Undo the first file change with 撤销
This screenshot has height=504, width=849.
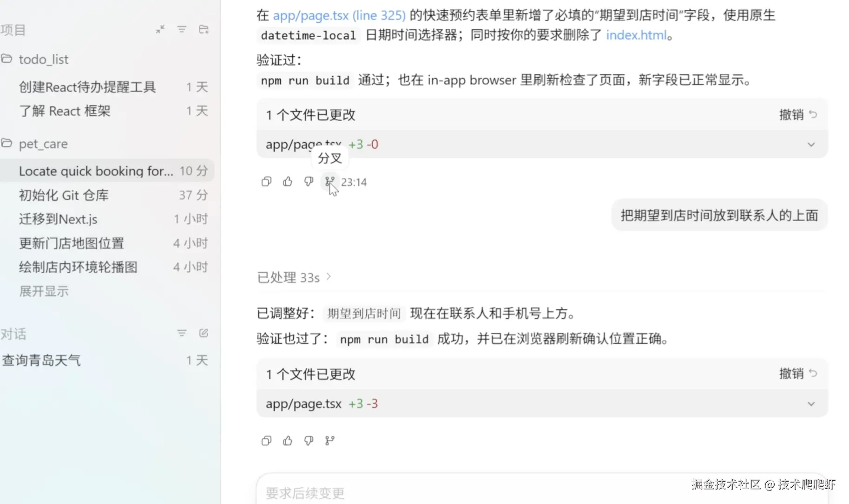coord(798,115)
